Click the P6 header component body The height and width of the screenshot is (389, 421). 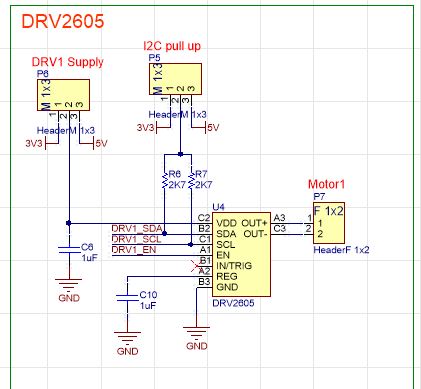click(63, 95)
